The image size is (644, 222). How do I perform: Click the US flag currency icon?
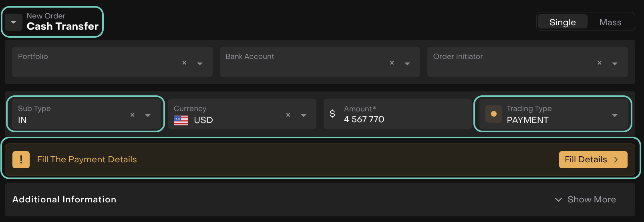click(181, 120)
